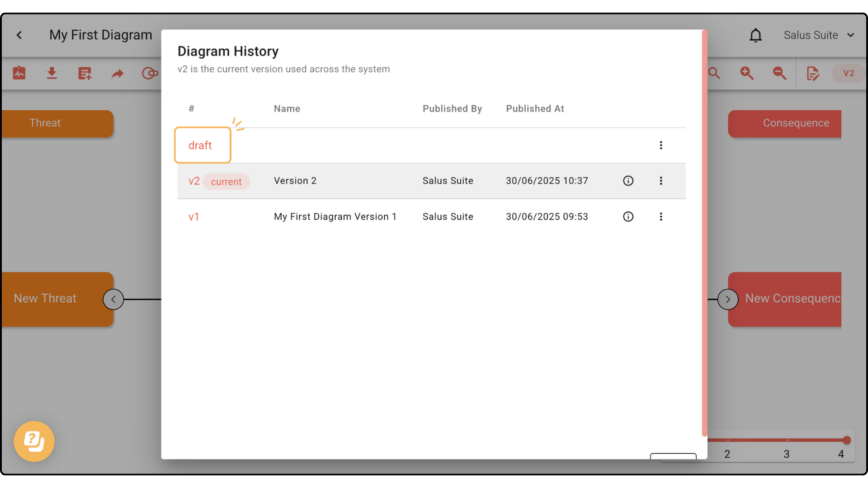This screenshot has height=488, width=868.
Task: Select the v1 version link
Action: (193, 217)
